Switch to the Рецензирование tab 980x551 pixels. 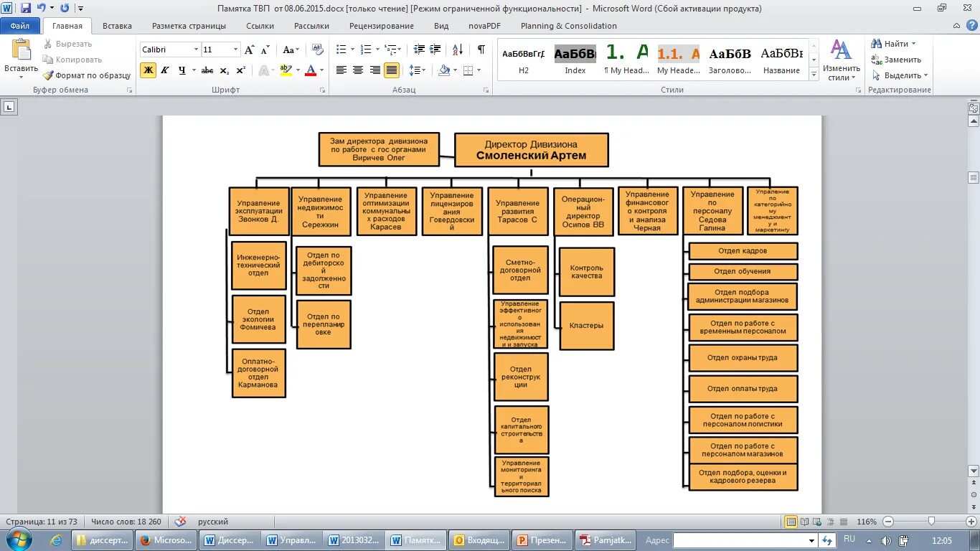click(x=382, y=26)
